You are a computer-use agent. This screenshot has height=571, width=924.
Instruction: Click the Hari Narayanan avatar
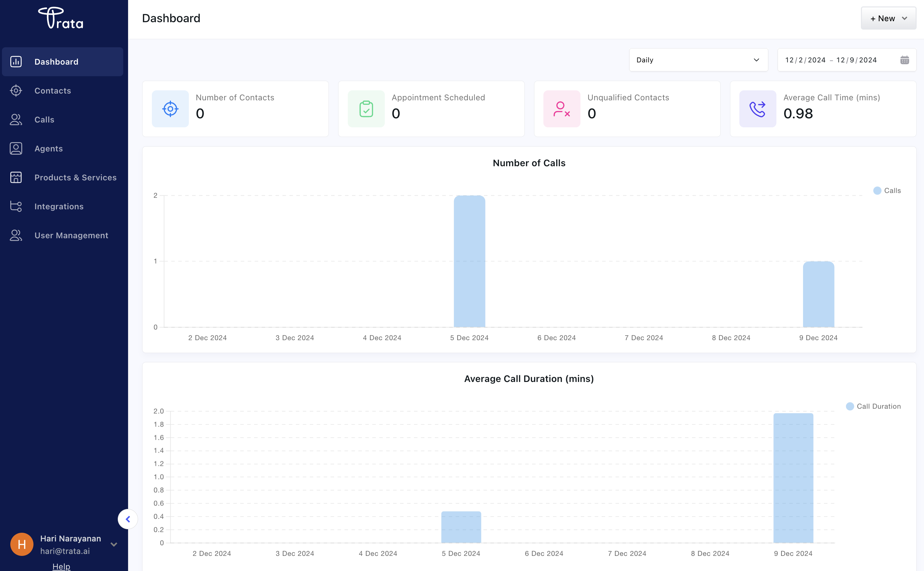tap(22, 544)
